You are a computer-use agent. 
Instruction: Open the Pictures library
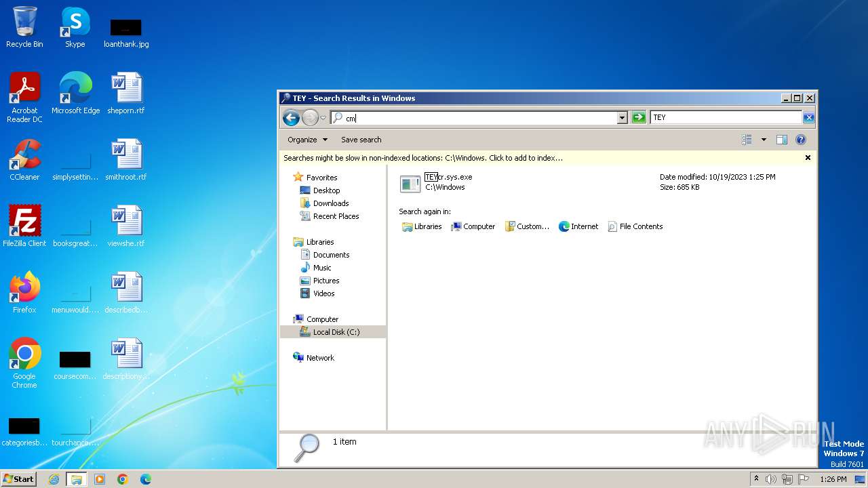coord(326,281)
